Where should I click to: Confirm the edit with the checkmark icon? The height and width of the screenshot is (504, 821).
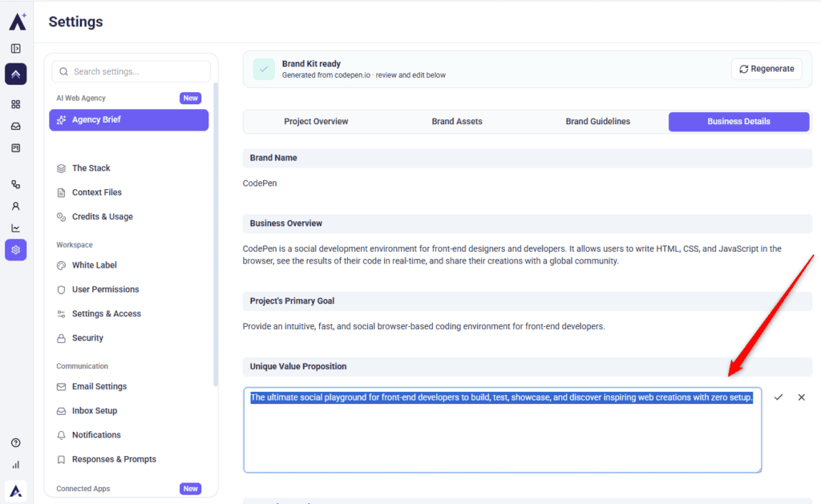779,397
